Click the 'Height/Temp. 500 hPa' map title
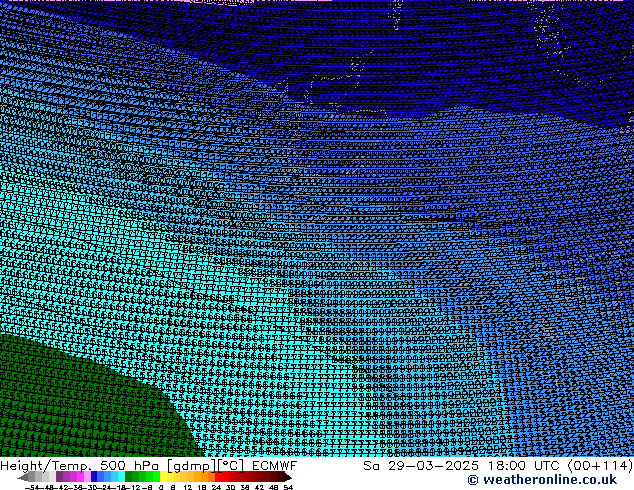 81,466
